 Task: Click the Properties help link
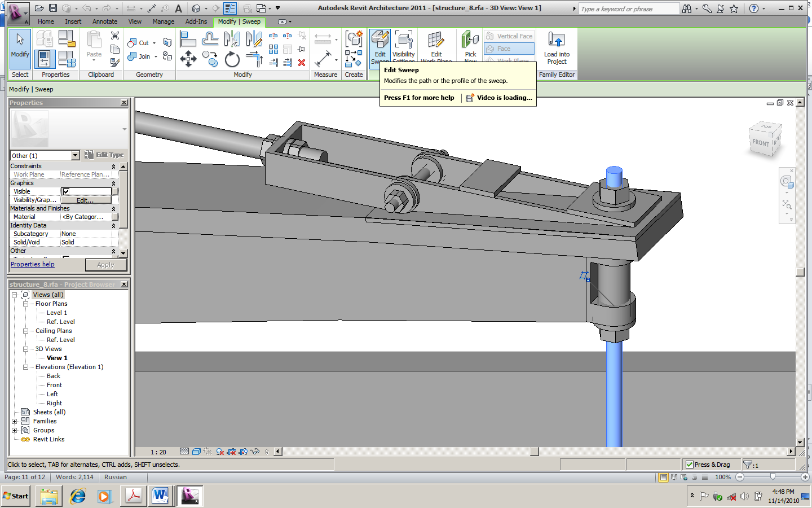click(33, 264)
